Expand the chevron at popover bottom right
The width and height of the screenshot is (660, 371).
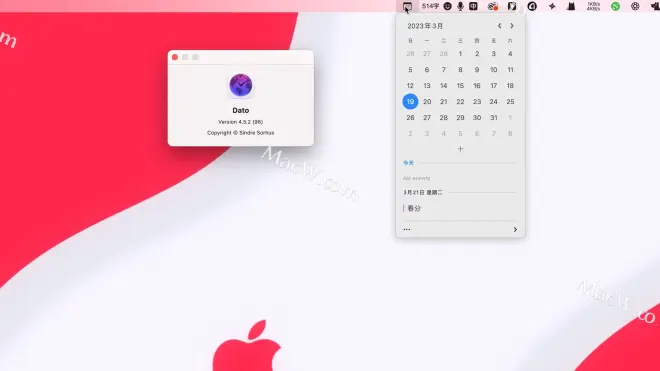click(x=515, y=230)
